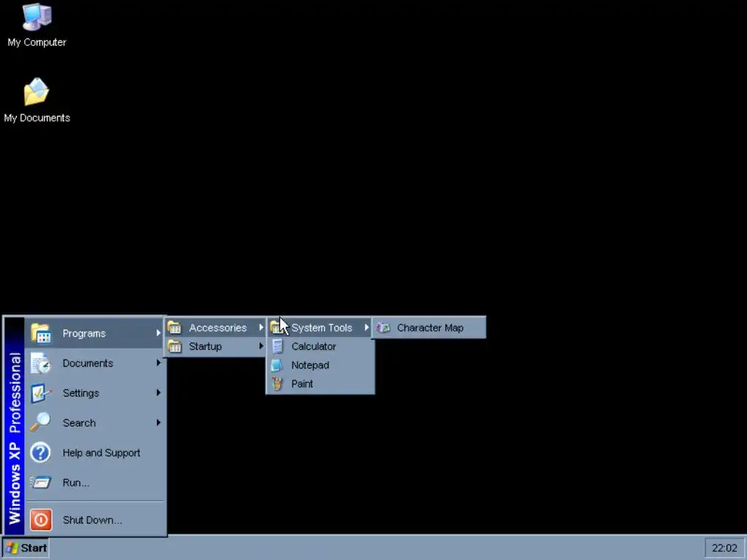Viewport: 747px width, 560px height.
Task: Click the Search magnifier icon
Action: coord(41,423)
